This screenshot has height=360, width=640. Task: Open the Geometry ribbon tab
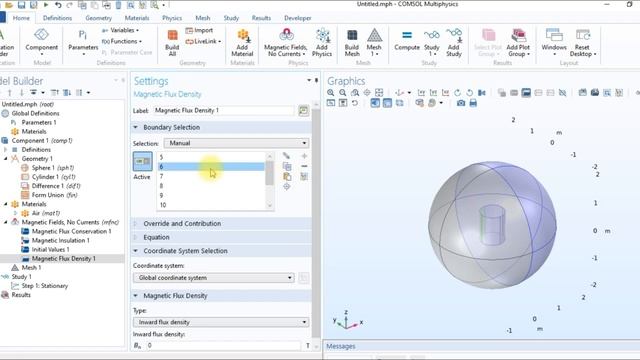[98, 18]
